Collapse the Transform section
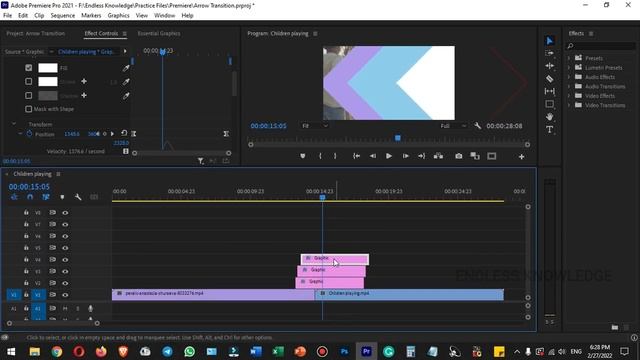Viewport: 640px width, 360px height. (x=14, y=124)
